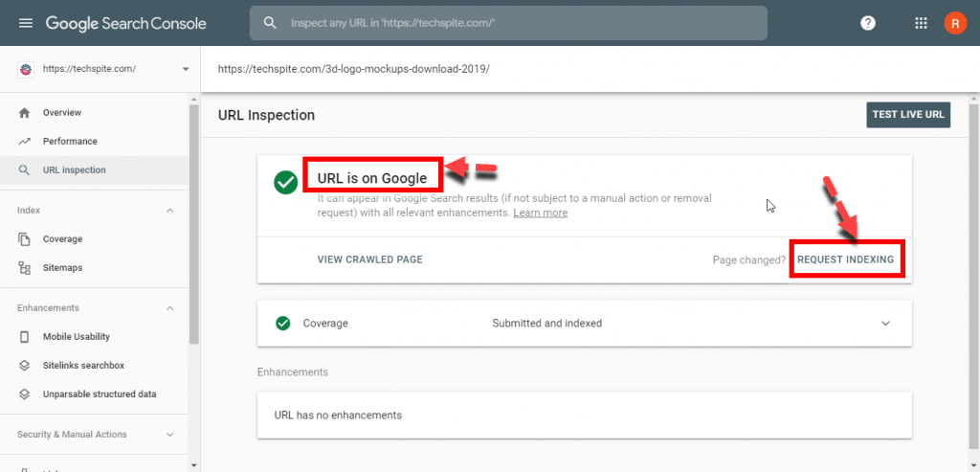Click 'URL has no enhancements' text
Image resolution: width=980 pixels, height=472 pixels.
pos(338,415)
